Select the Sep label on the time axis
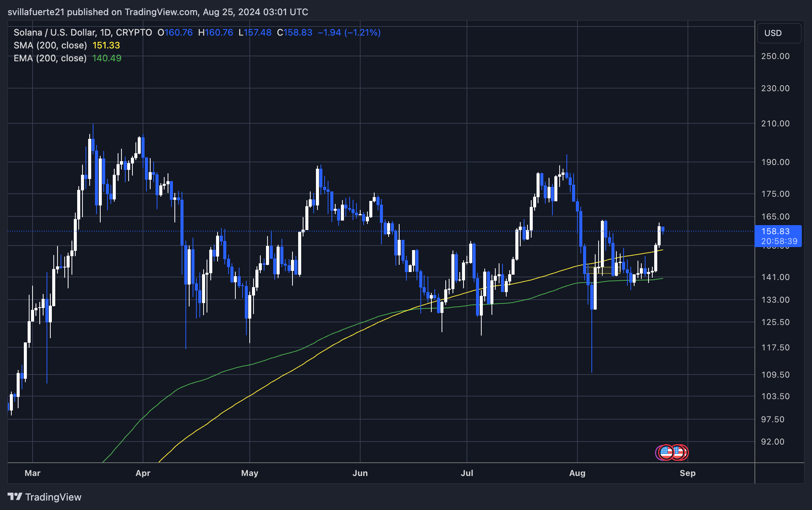This screenshot has height=510, width=812. tap(688, 473)
